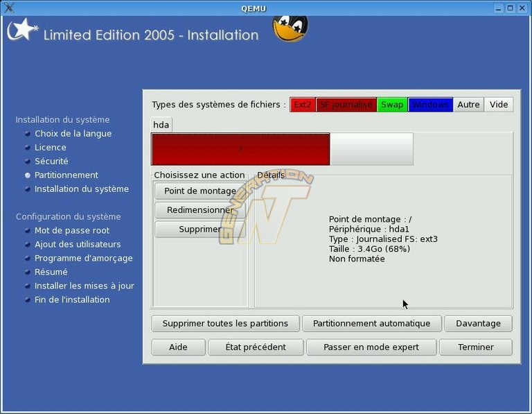532x414 pixels.
Task: Click the Installation du système step bullet item
Action: [82, 189]
